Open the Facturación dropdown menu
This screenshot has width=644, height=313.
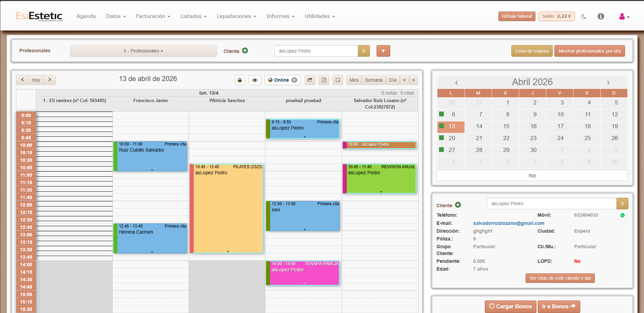[153, 16]
